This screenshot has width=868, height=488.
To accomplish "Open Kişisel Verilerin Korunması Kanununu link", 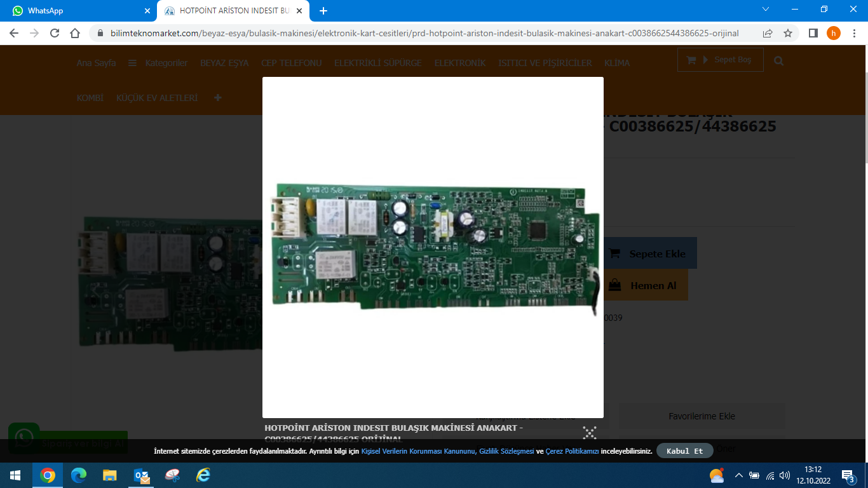I will pyautogui.click(x=419, y=451).
